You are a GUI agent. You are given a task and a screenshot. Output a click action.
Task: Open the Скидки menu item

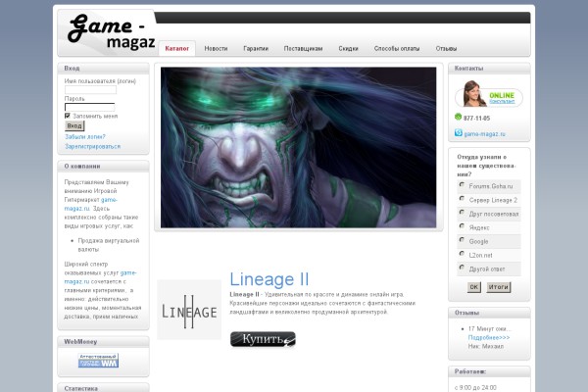(x=348, y=48)
